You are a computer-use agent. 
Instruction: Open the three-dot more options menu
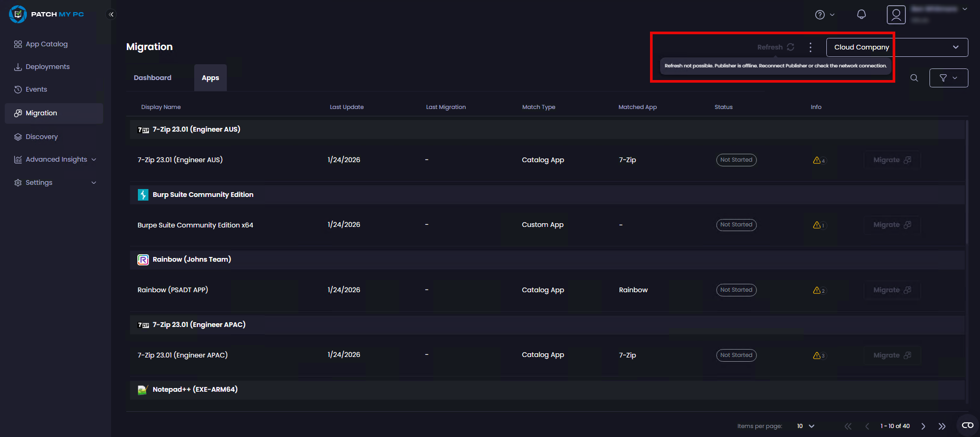(x=811, y=47)
